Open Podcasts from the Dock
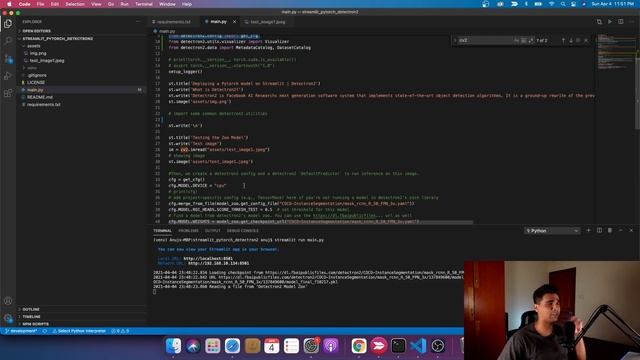The width and height of the screenshot is (640, 360). click(x=331, y=346)
